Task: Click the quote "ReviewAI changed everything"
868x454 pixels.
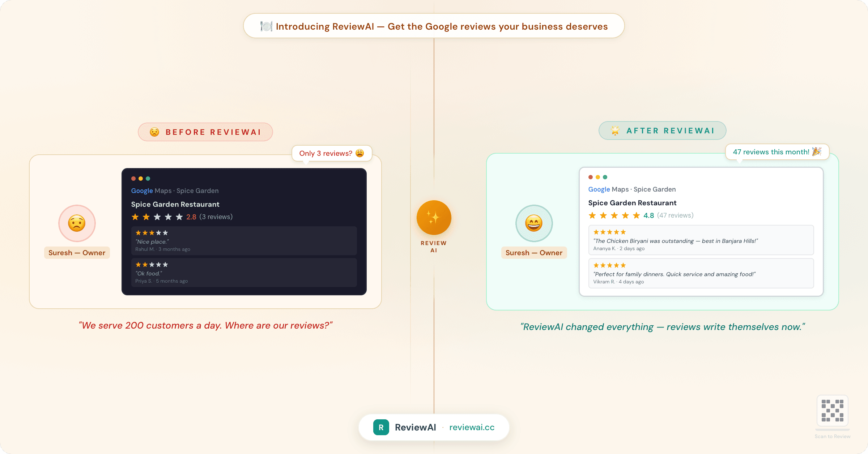Action: pos(663,327)
